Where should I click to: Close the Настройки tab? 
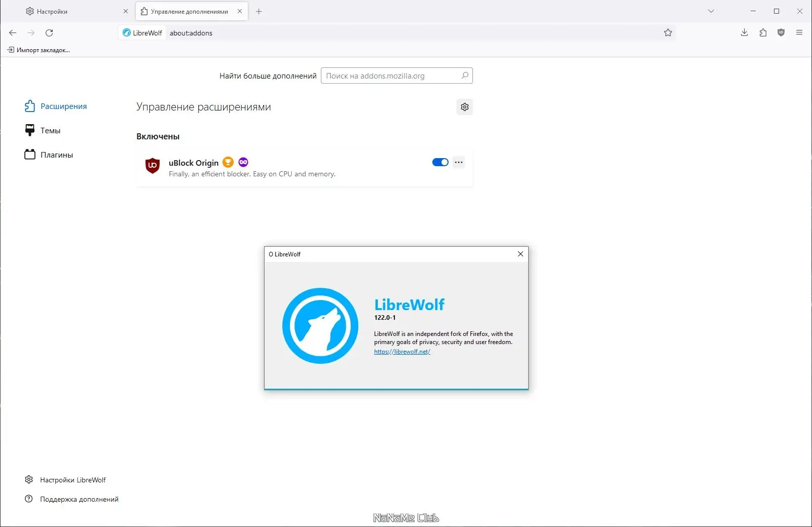(x=126, y=11)
